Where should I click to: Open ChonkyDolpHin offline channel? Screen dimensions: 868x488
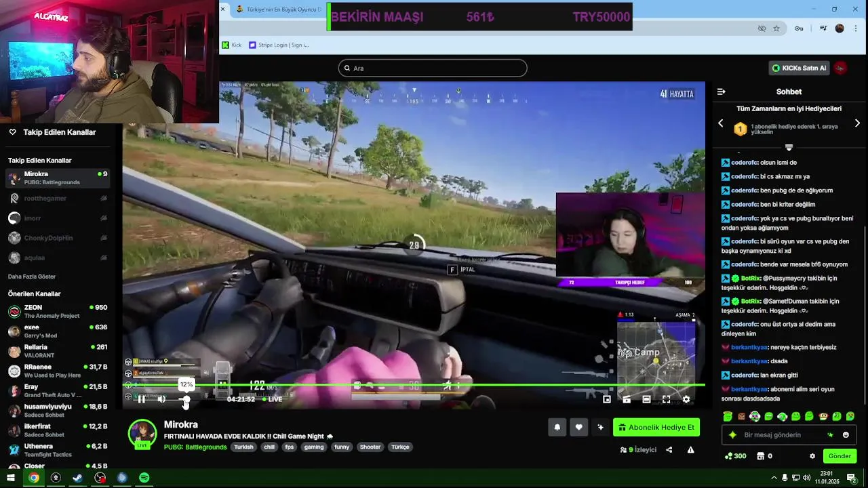[58, 238]
